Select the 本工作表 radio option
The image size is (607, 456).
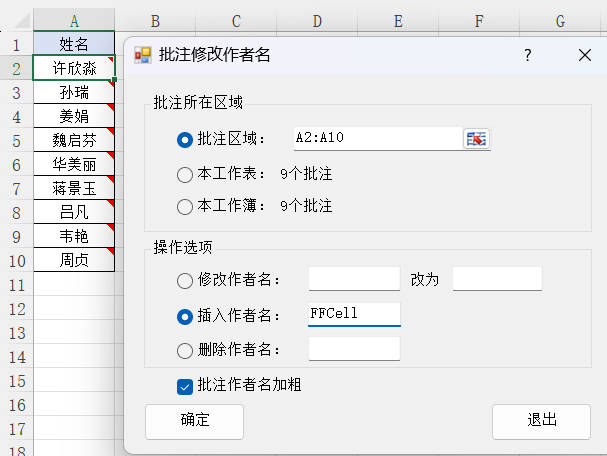(185, 174)
